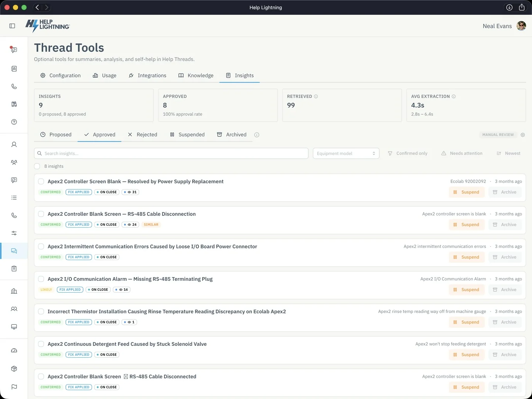Viewport: 532px width, 399px height.
Task: Click the SIMILAR badge on the insight
Action: click(151, 225)
